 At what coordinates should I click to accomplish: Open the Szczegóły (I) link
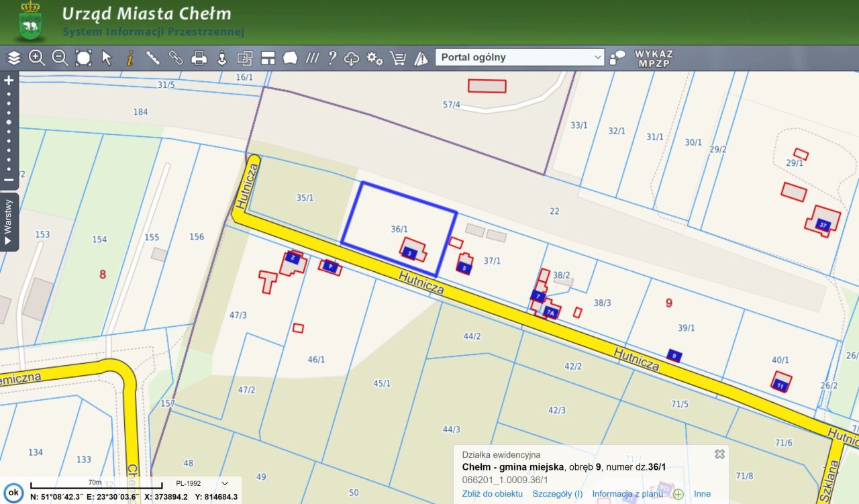coord(558,494)
